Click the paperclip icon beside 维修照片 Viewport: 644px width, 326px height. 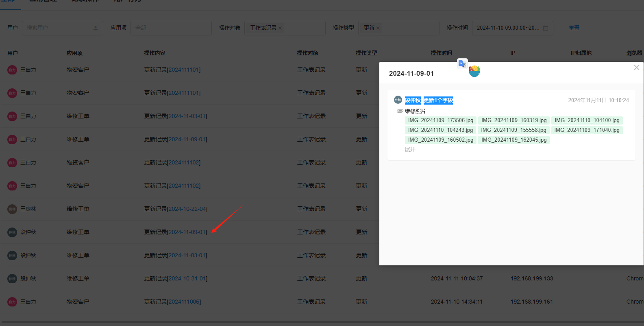click(x=400, y=111)
